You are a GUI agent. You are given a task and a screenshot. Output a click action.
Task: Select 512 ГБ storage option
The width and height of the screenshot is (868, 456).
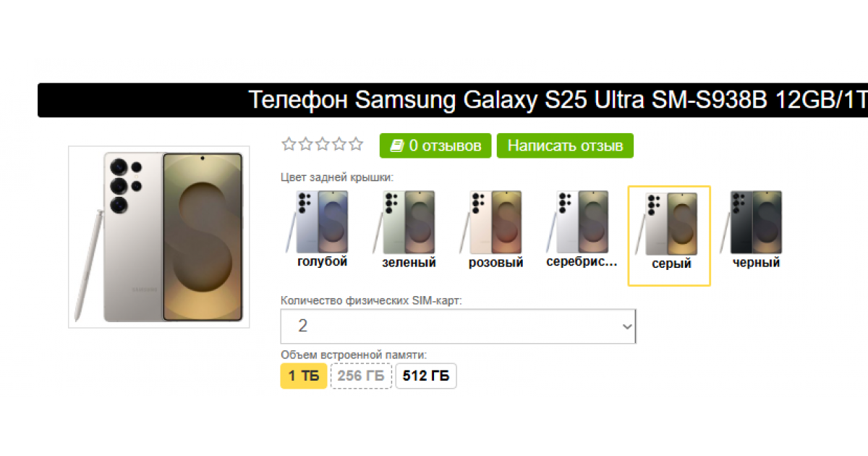pos(426,376)
